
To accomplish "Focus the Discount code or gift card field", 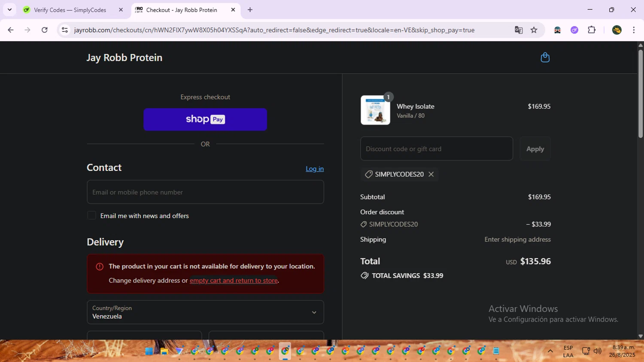I will click(x=437, y=149).
